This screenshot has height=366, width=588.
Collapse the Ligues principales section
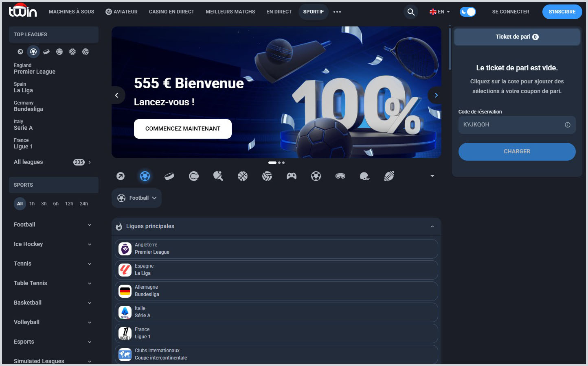coord(432,227)
